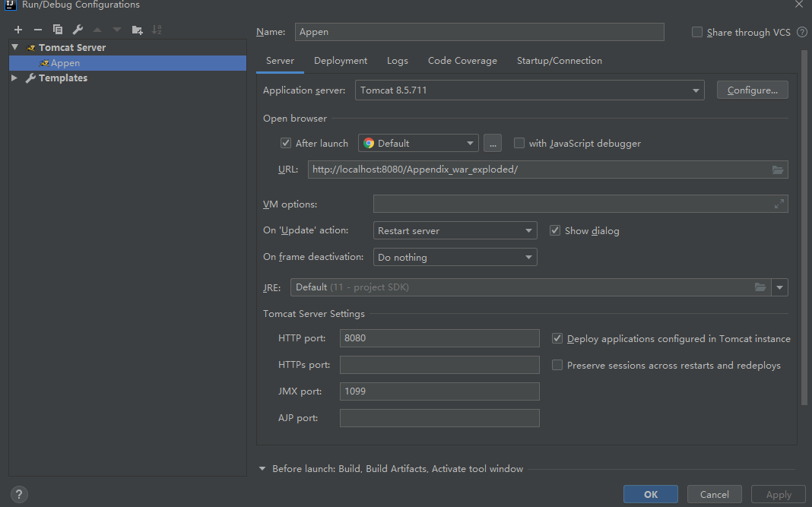Toggle the After launch checkbox

[285, 143]
